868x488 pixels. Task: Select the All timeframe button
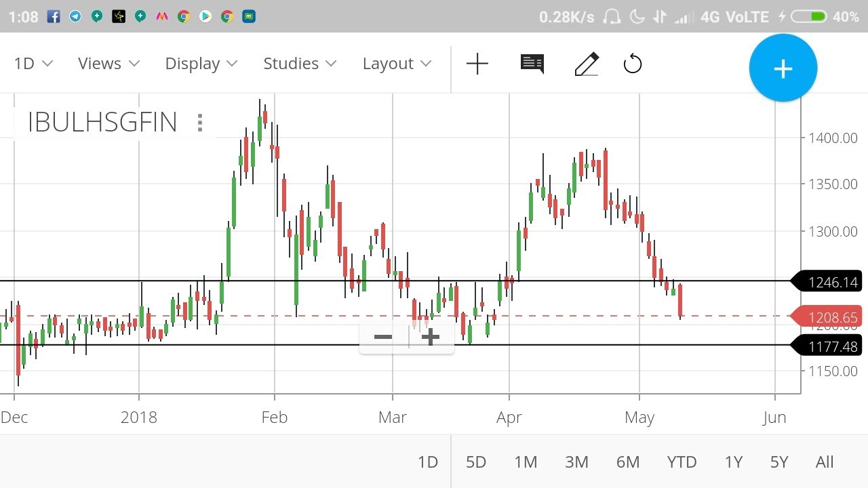824,462
